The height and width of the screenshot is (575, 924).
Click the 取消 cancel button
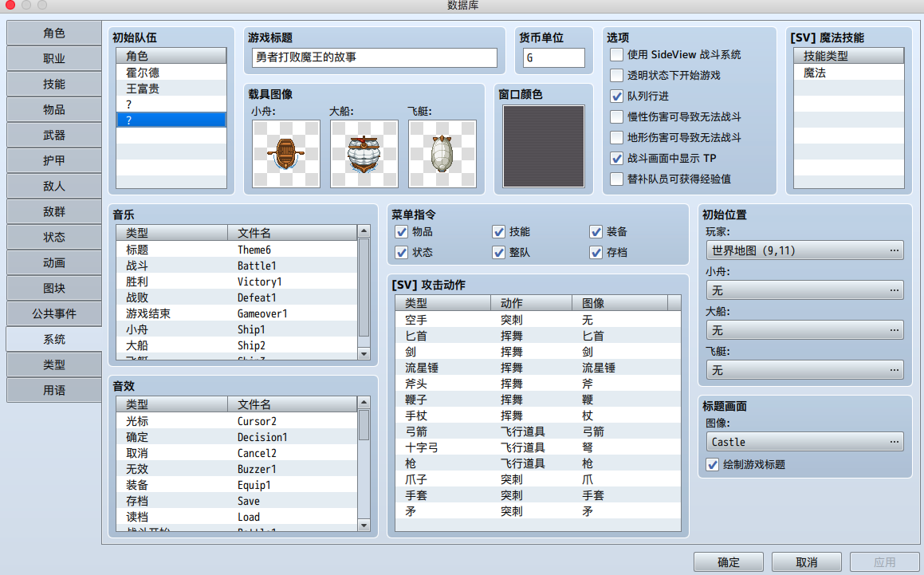click(807, 561)
